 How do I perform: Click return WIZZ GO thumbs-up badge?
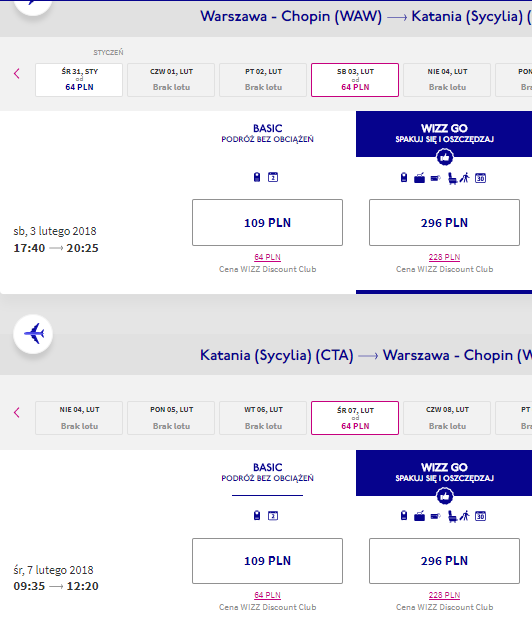[x=445, y=496]
